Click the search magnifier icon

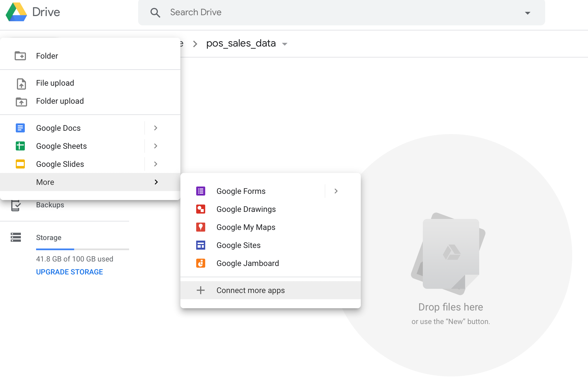coord(155,13)
